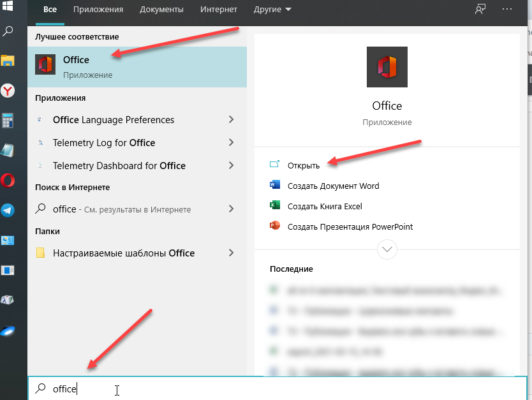Select the Telemetry Log for Office result

pyautogui.click(x=137, y=142)
